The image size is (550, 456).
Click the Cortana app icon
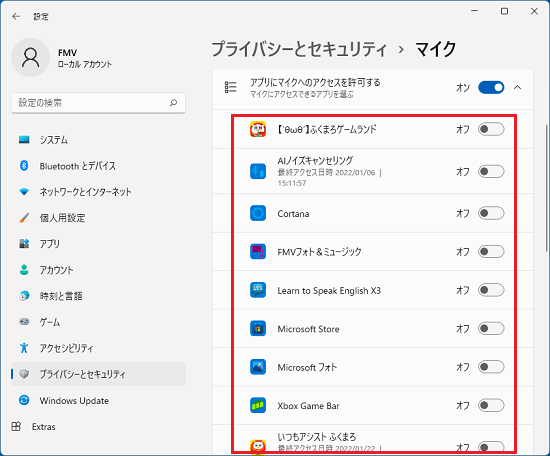pos(258,213)
